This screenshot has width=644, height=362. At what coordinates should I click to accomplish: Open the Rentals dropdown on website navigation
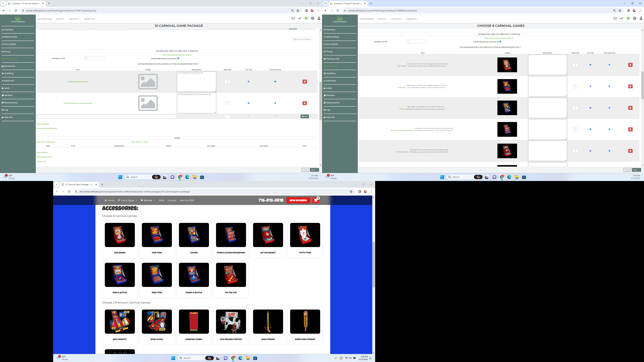[148, 200]
